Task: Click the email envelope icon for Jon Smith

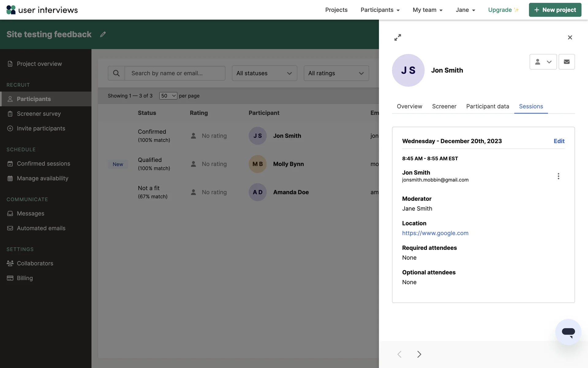Action: point(567,62)
